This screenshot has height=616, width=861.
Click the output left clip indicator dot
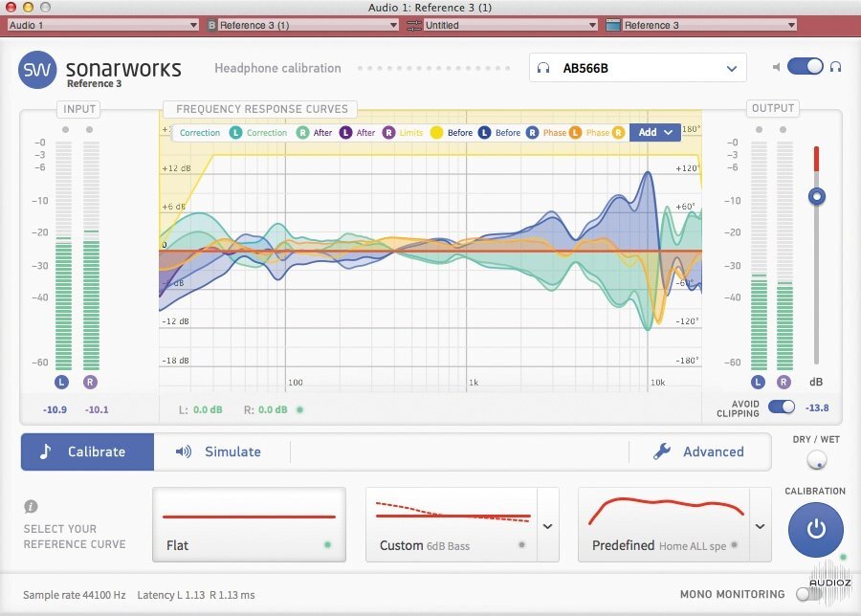759,129
